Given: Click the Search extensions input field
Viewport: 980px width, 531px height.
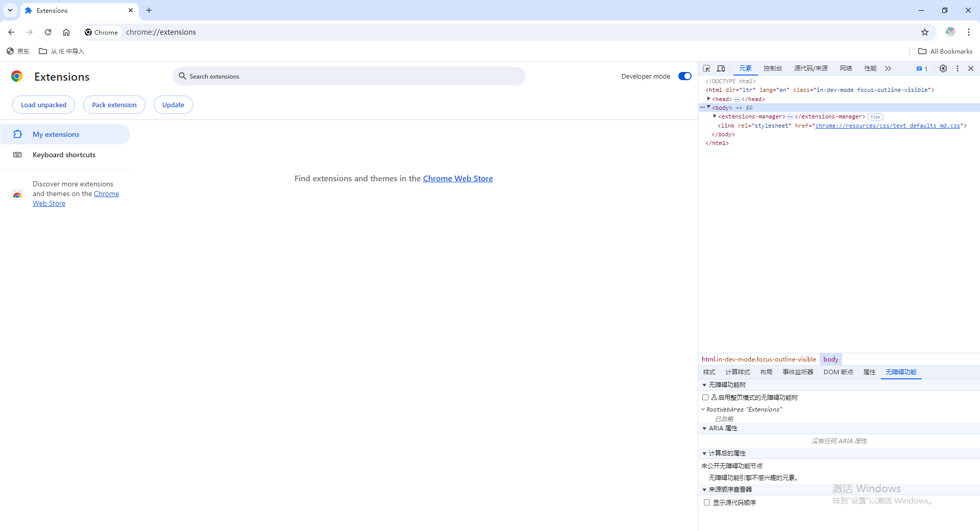Looking at the screenshot, I should click(x=349, y=76).
